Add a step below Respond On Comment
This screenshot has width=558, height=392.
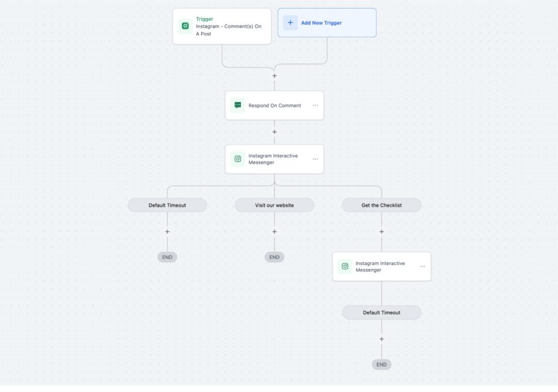pyautogui.click(x=275, y=132)
